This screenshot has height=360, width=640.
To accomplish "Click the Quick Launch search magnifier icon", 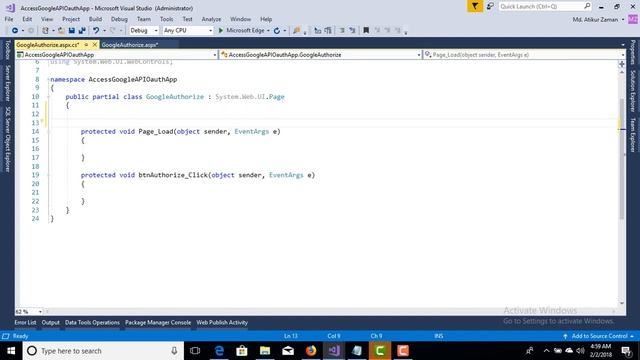I will tap(587, 6).
